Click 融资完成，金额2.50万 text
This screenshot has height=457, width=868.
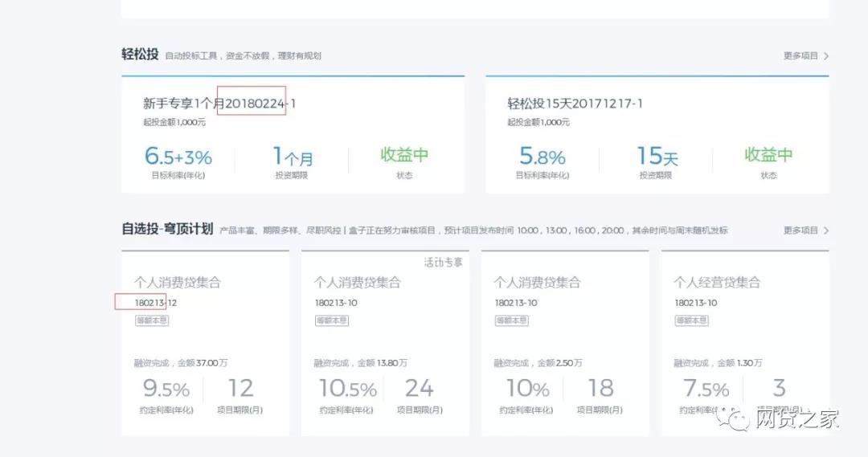pos(538,363)
